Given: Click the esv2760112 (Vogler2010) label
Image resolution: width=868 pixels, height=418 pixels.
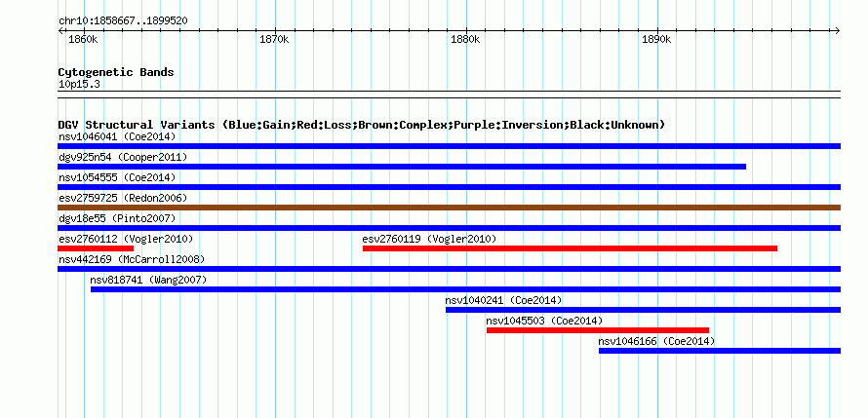Looking at the screenshot, I should tap(126, 239).
